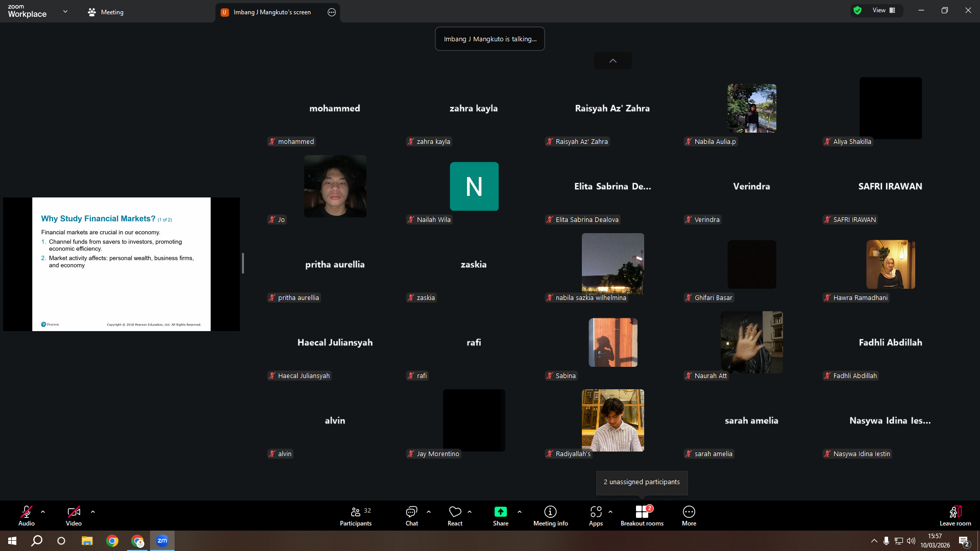The width and height of the screenshot is (980, 551).
Task: Click the pritha aurellia name label
Action: pos(294,297)
